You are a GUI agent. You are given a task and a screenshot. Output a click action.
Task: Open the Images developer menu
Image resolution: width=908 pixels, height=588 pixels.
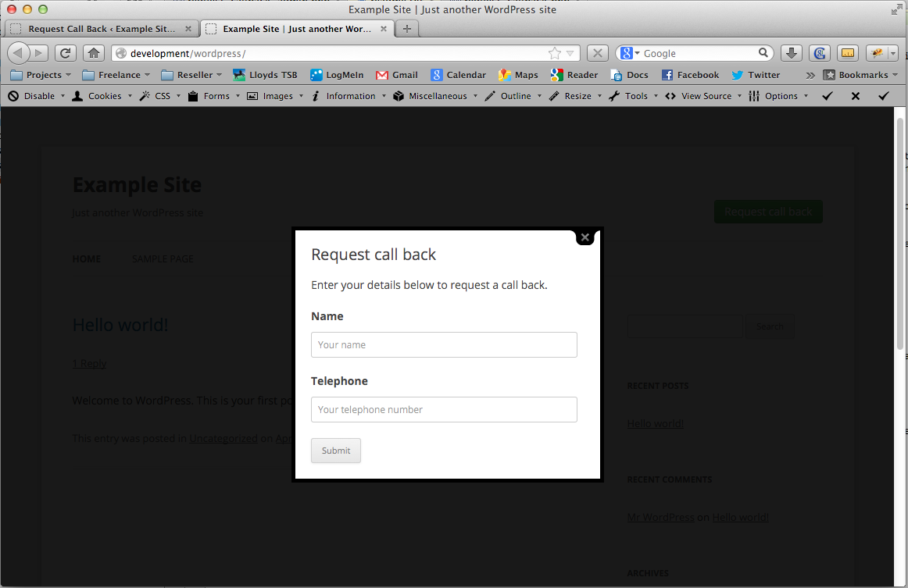[x=275, y=96]
